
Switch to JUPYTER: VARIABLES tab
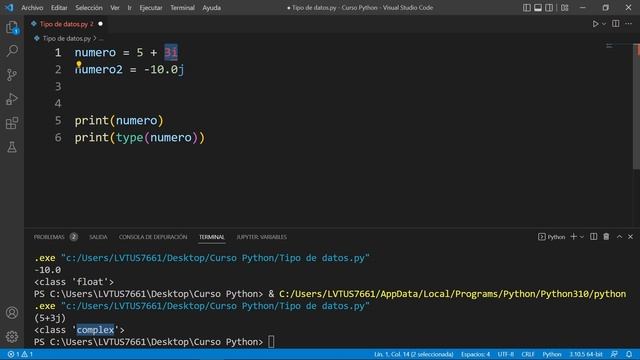(x=262, y=237)
